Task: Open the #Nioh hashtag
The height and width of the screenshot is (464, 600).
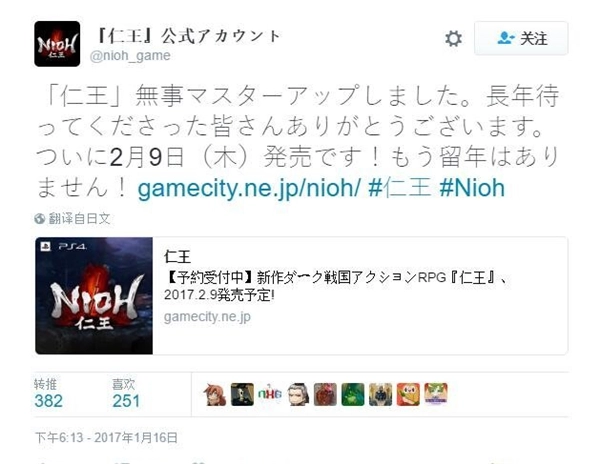Action: (472, 188)
